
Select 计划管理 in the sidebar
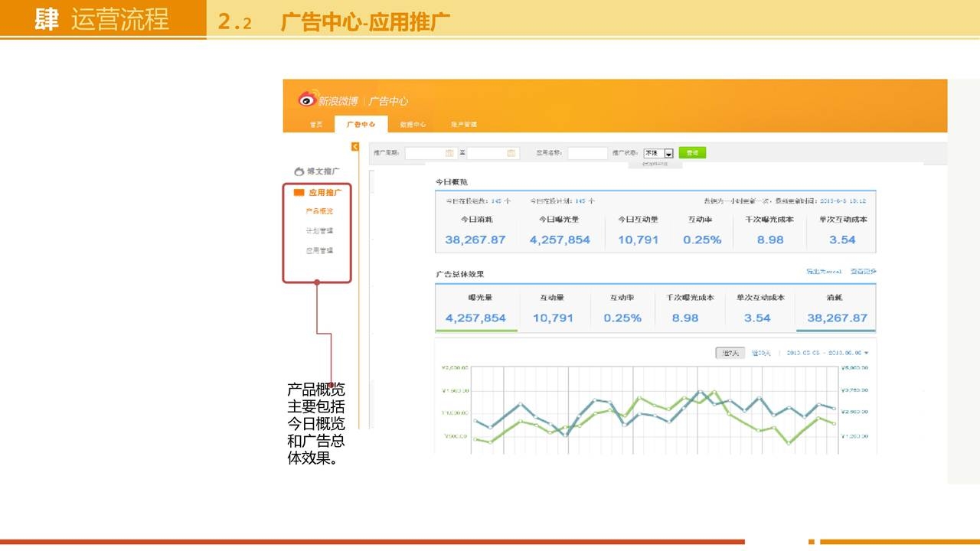[x=319, y=231]
